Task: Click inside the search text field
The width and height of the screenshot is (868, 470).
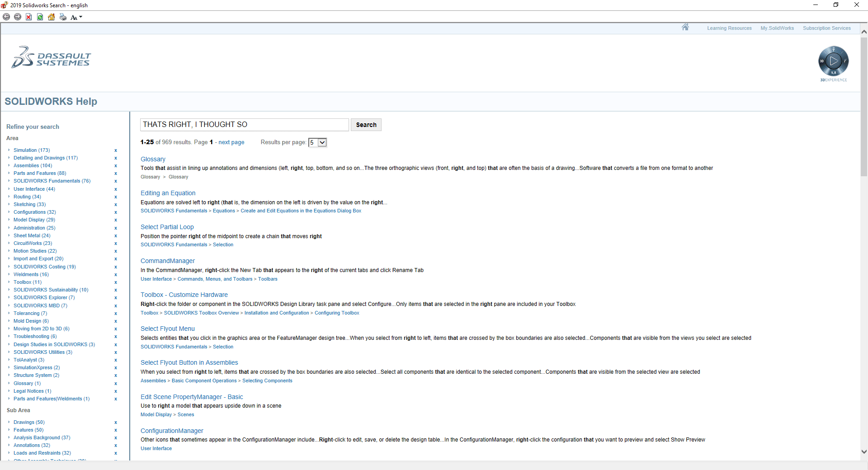Action: pos(245,125)
